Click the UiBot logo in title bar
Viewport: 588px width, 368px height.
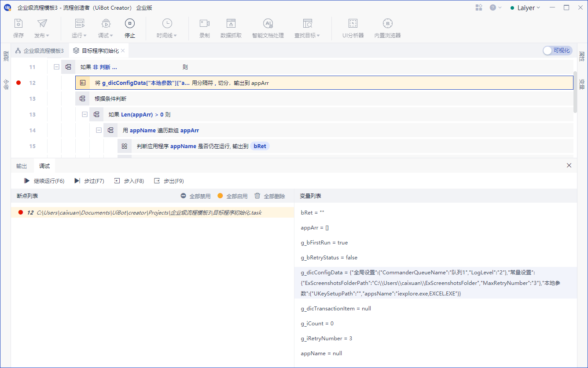tap(7, 7)
